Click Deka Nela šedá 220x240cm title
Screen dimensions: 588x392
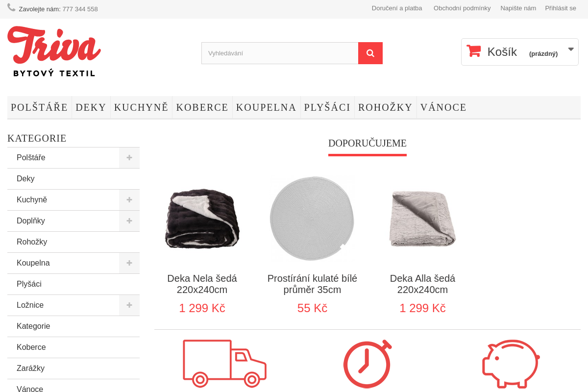pos(202,284)
